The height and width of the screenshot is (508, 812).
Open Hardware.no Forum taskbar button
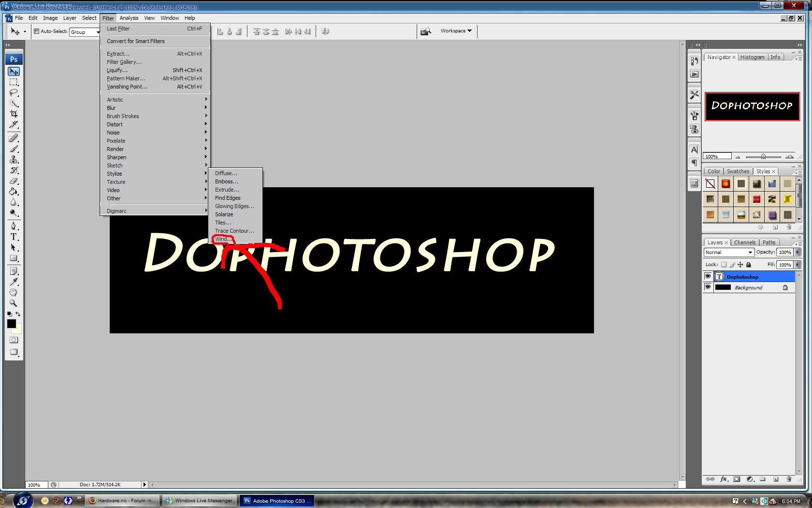click(x=122, y=501)
